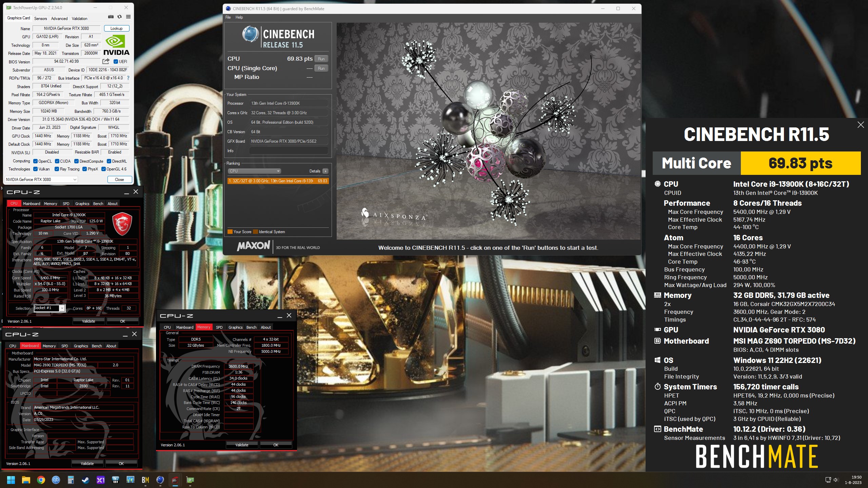
Task: Toggle the DirectML checkbox
Action: (109, 161)
